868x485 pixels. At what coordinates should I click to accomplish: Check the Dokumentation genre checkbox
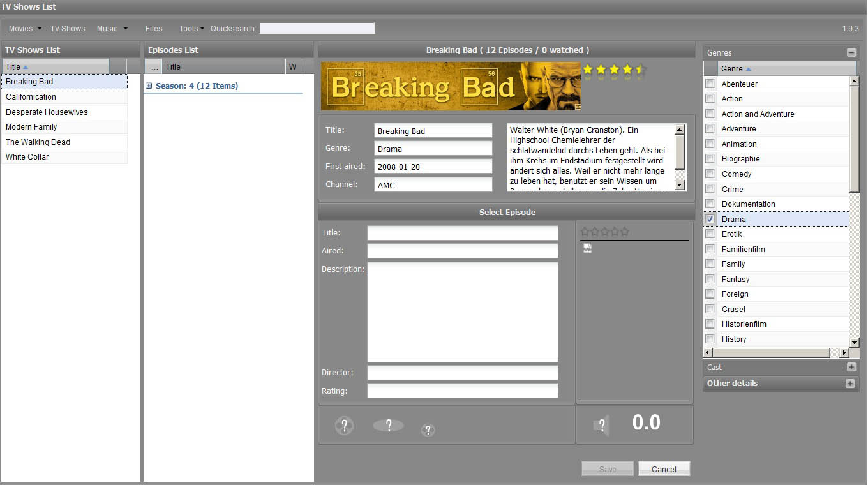pyautogui.click(x=710, y=204)
